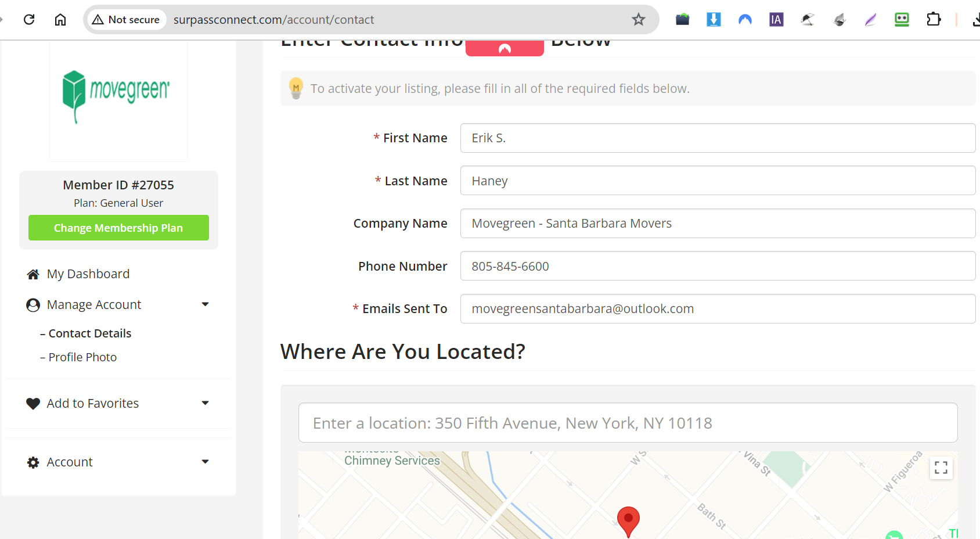Screen dimensions: 980x539
Task: Open the dark folder with green arrow extension
Action: 682,20
